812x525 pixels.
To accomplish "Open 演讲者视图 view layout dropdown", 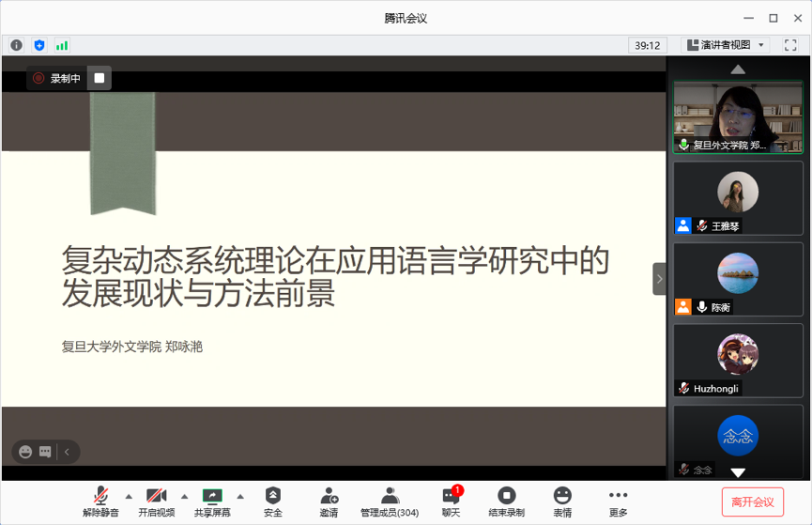I will (726, 45).
